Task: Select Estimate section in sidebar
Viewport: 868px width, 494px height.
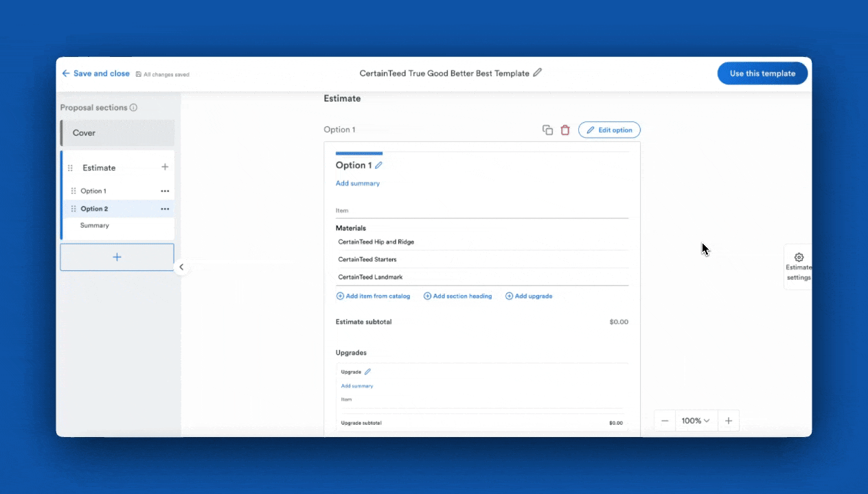Action: (x=99, y=168)
